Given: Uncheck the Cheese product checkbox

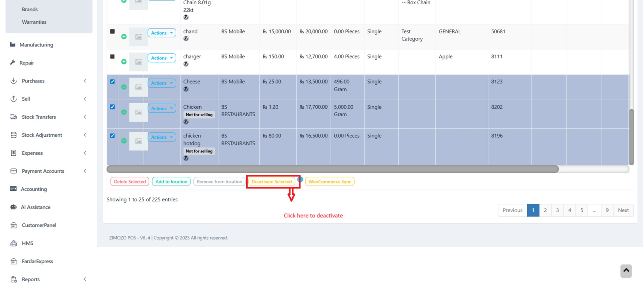Looking at the screenshot, I should tap(112, 82).
